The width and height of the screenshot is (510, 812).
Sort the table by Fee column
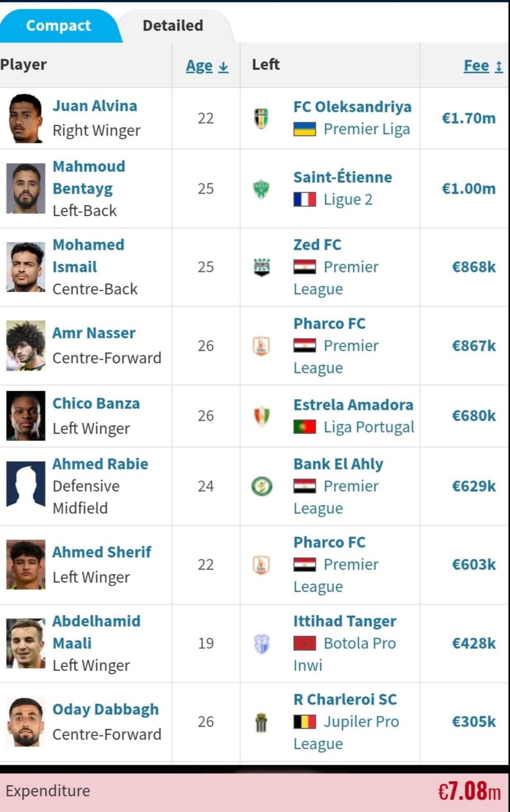(x=483, y=66)
